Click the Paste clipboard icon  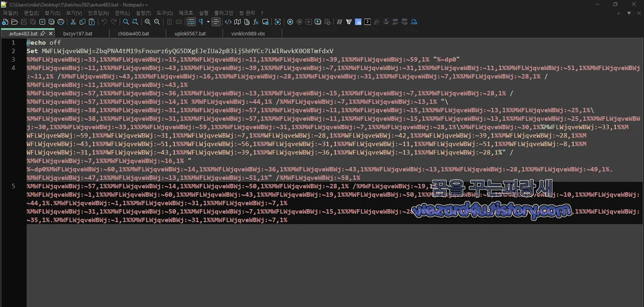click(x=92, y=22)
